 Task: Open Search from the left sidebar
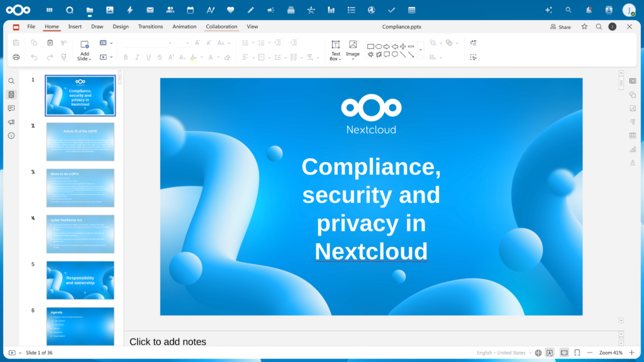11,80
